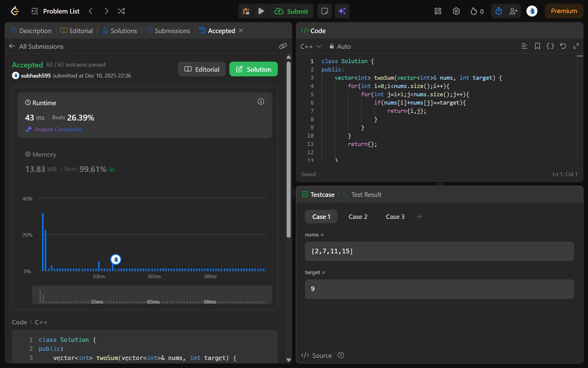588x368 pixels.
Task: Click the Source help question icon
Action: (341, 355)
